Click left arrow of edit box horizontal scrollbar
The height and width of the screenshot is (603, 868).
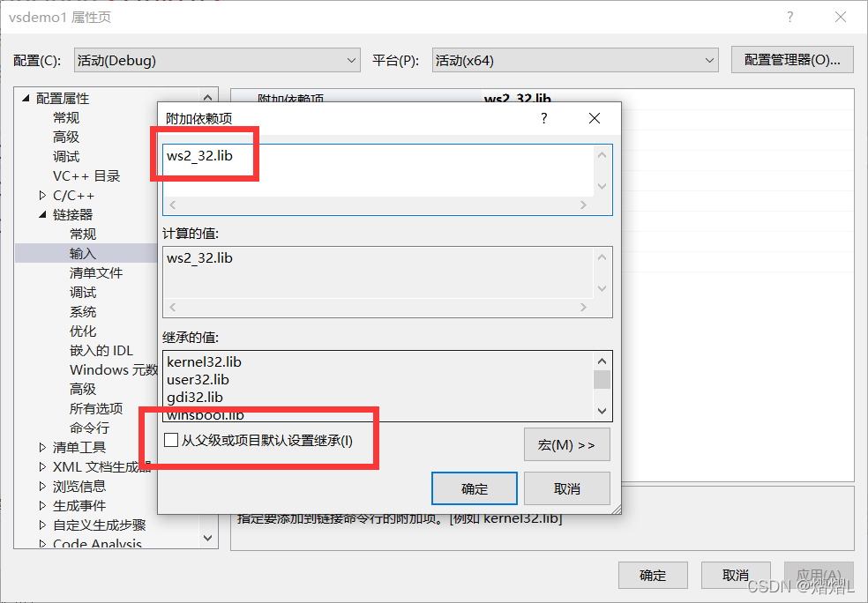[173, 205]
